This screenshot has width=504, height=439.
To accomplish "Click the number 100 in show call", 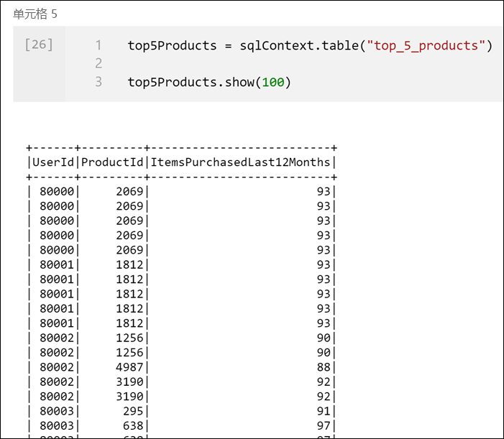I will pyautogui.click(x=273, y=83).
